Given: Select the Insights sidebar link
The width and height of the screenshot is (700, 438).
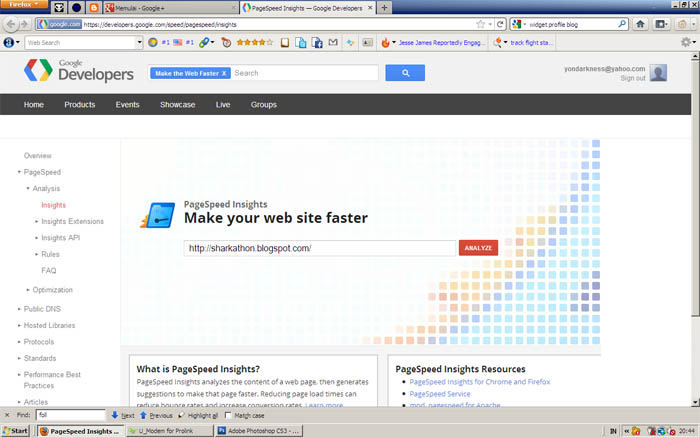Looking at the screenshot, I should coord(54,205).
